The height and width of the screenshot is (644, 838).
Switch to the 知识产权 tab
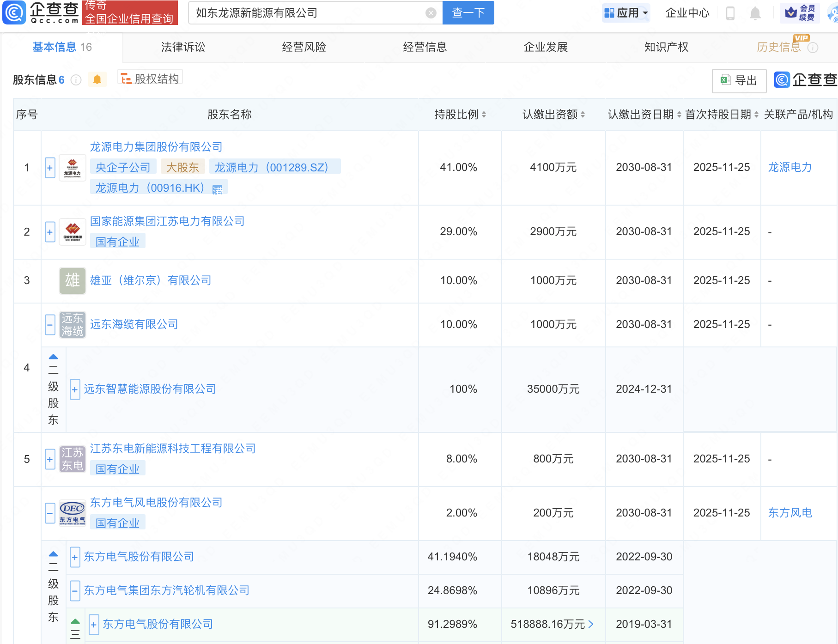[666, 47]
